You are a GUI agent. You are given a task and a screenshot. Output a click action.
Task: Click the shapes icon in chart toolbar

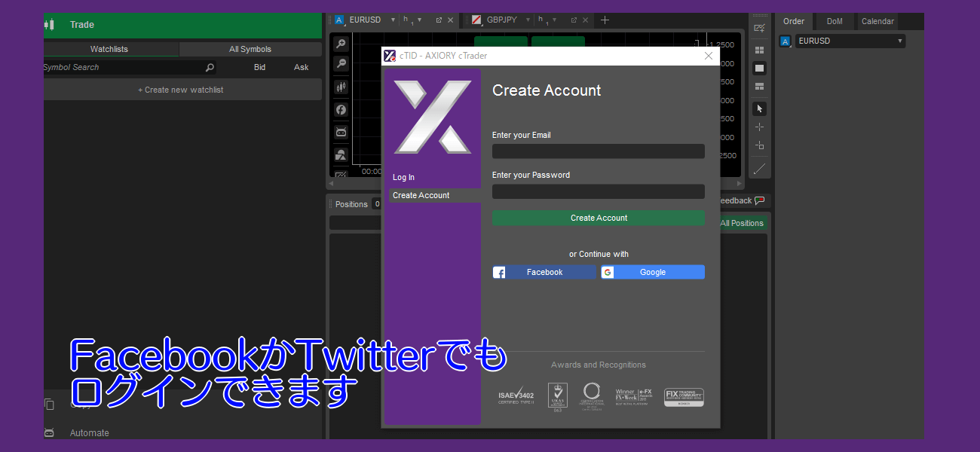pos(341,155)
